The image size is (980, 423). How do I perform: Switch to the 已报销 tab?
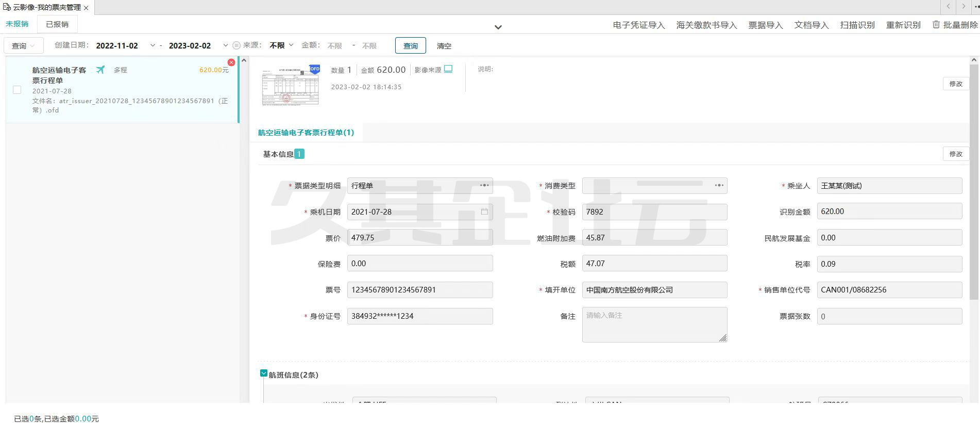(57, 24)
